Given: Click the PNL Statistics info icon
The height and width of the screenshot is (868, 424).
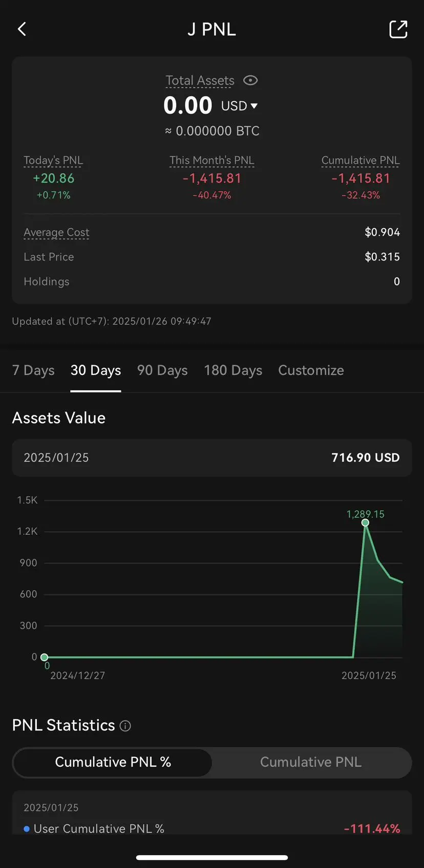Looking at the screenshot, I should coord(125,726).
